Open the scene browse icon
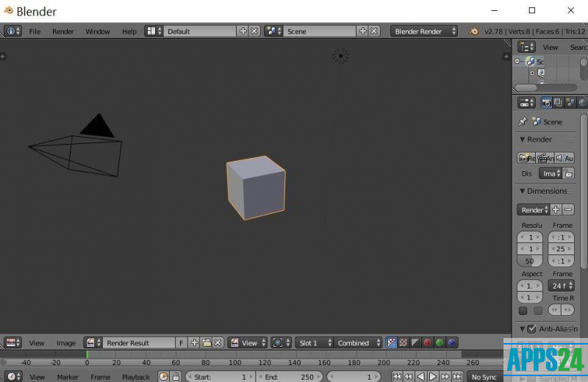This screenshot has height=382, width=588. [x=273, y=31]
